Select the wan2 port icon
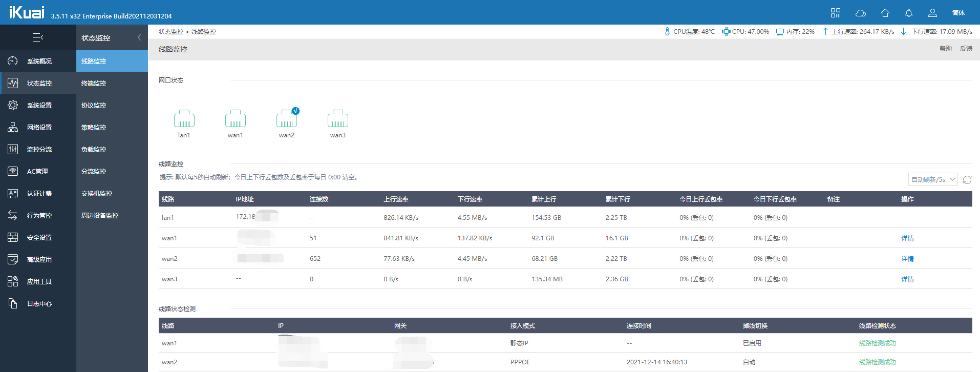980x372 pixels. 287,118
